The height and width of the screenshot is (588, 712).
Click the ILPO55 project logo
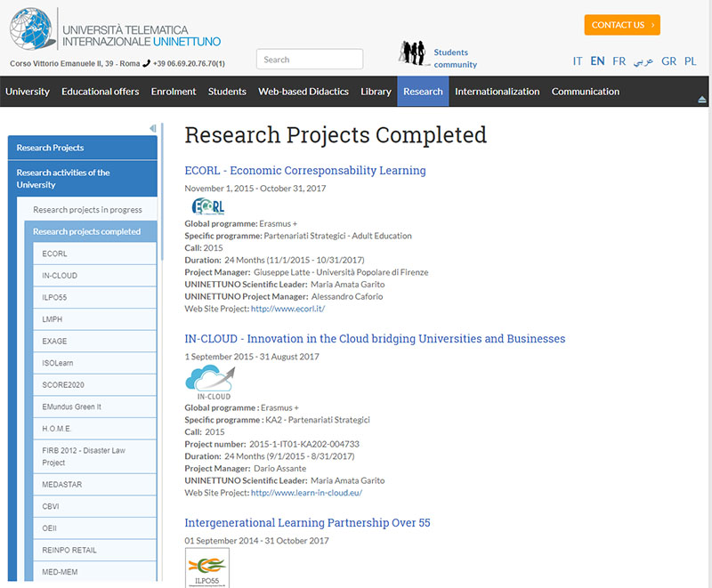[206, 568]
